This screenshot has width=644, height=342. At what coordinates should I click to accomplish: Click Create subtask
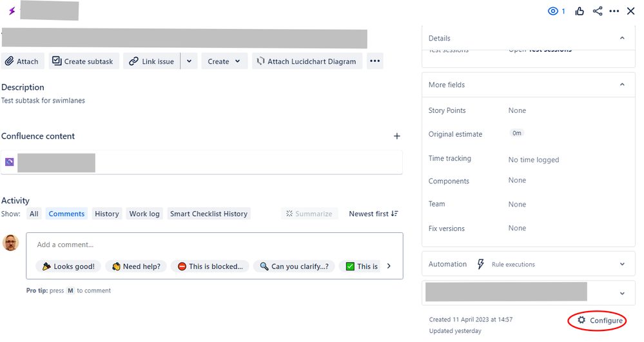point(84,61)
